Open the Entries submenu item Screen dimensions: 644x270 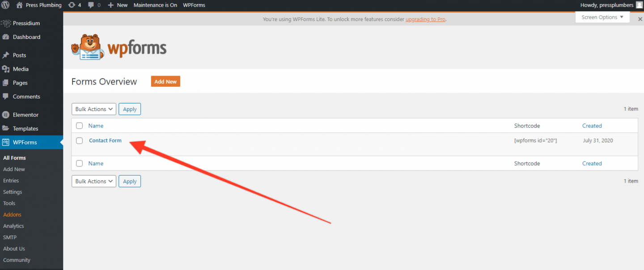click(x=11, y=180)
